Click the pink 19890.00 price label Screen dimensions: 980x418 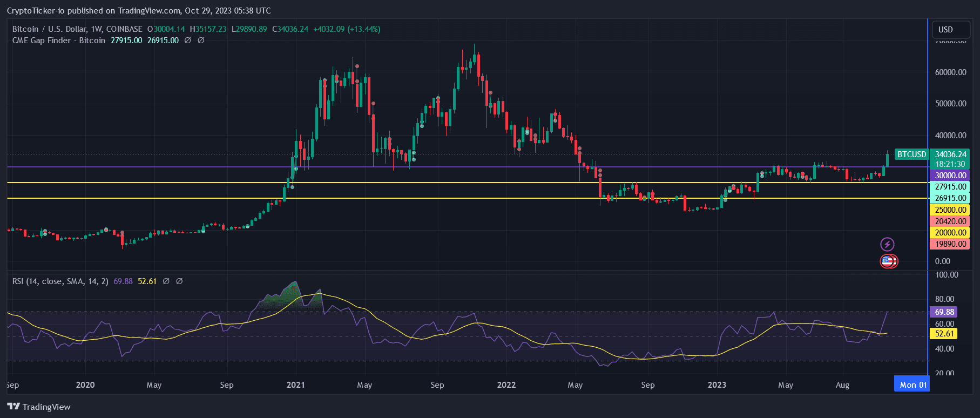point(950,244)
